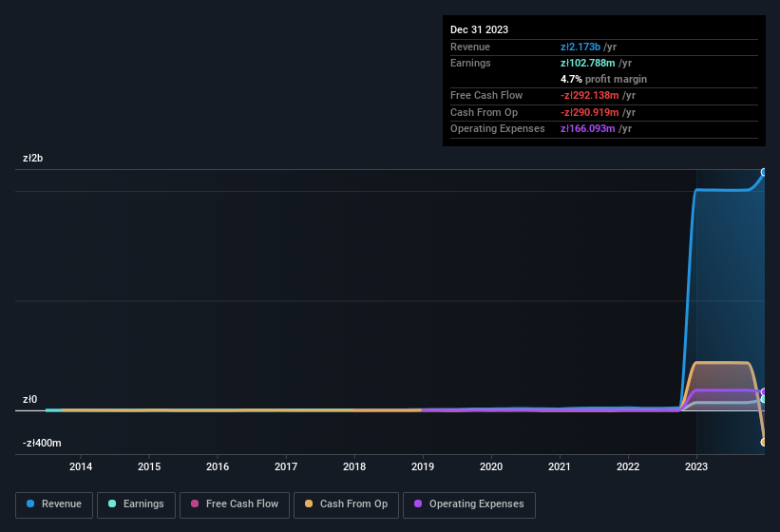Screen dimensions: 780x532
Task: Toggle the Revenue legend button
Action: (x=54, y=504)
